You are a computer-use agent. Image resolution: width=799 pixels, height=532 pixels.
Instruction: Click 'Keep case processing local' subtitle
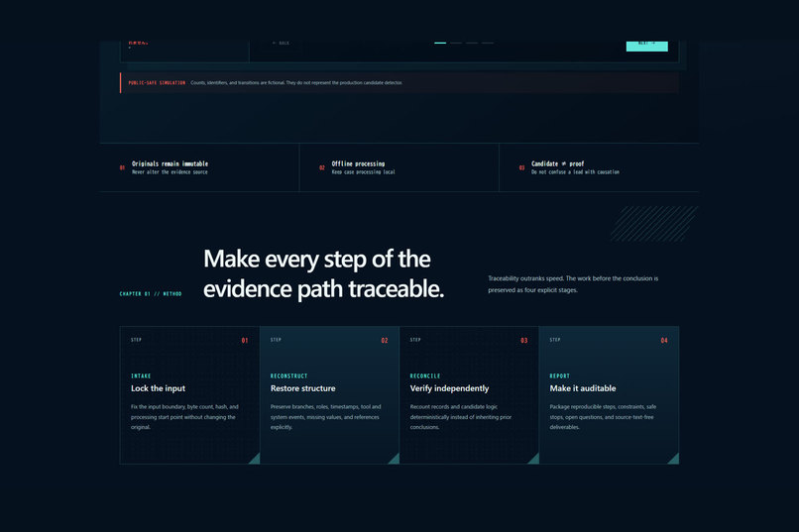click(x=364, y=172)
